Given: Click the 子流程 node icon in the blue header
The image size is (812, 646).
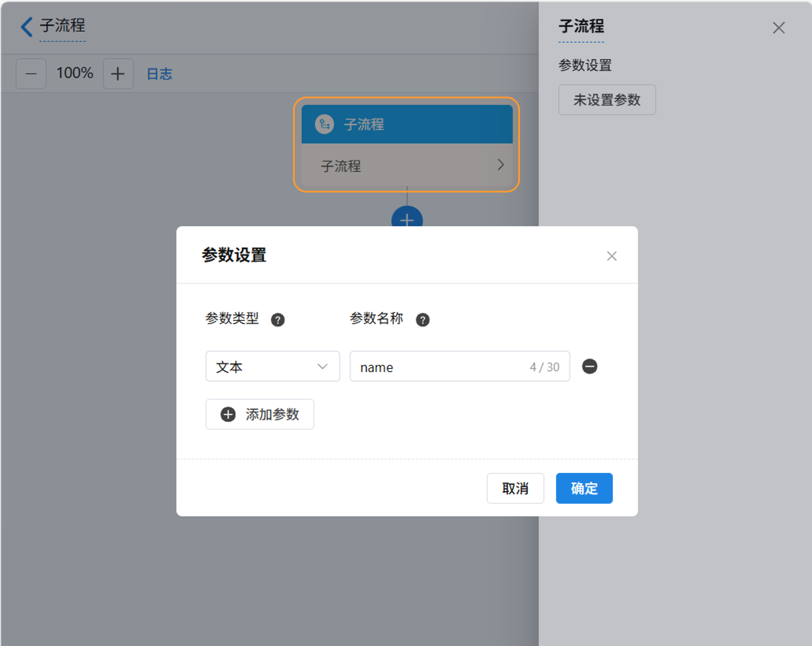Looking at the screenshot, I should (324, 124).
